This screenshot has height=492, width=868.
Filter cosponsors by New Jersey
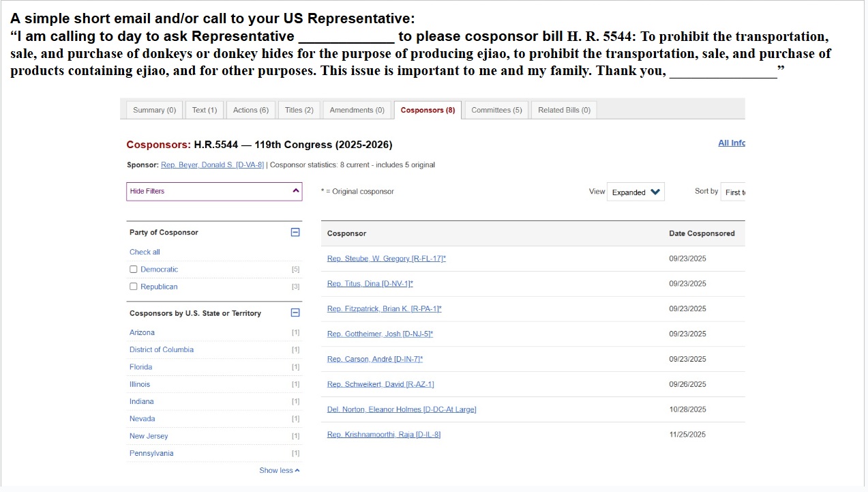[149, 436]
